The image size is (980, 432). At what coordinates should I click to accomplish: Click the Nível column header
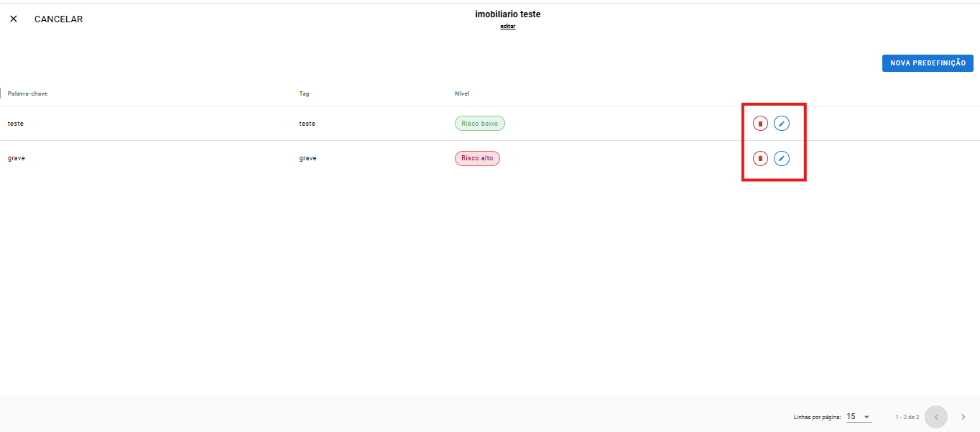click(462, 93)
